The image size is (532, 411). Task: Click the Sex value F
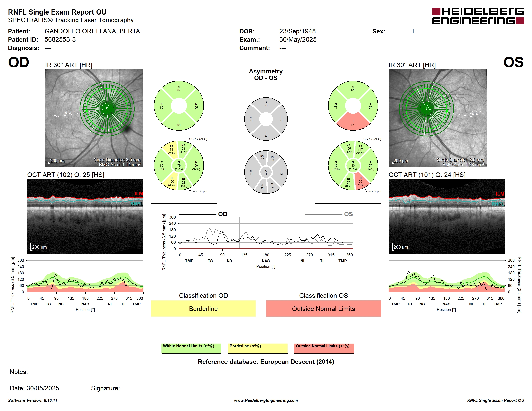(x=414, y=31)
